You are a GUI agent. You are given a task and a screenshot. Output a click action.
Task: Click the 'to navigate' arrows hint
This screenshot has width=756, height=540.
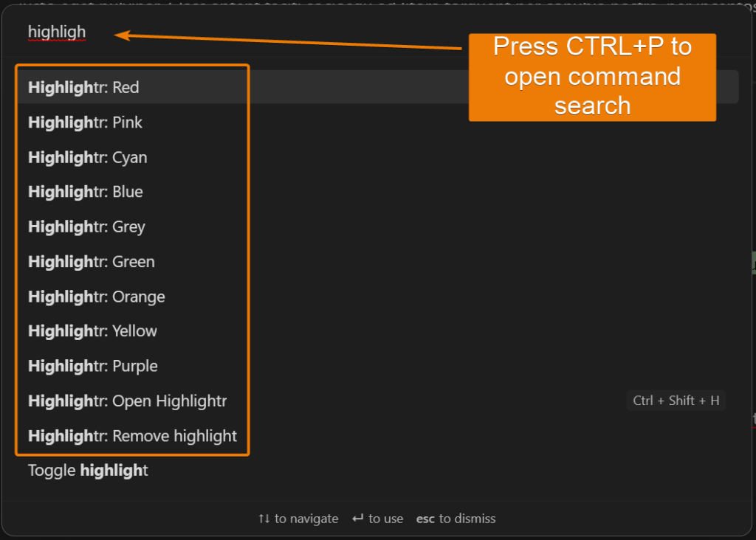298,519
